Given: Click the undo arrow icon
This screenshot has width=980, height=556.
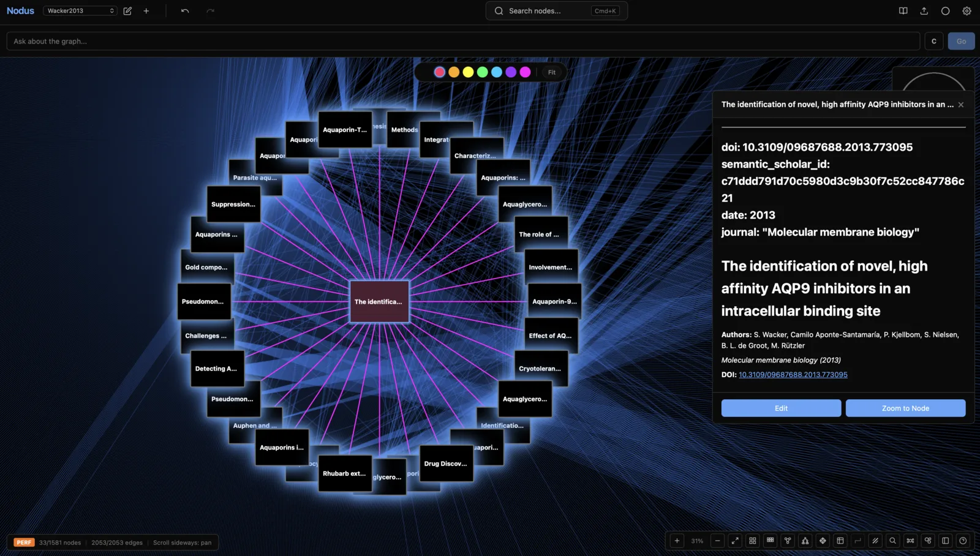Looking at the screenshot, I should click(185, 10).
